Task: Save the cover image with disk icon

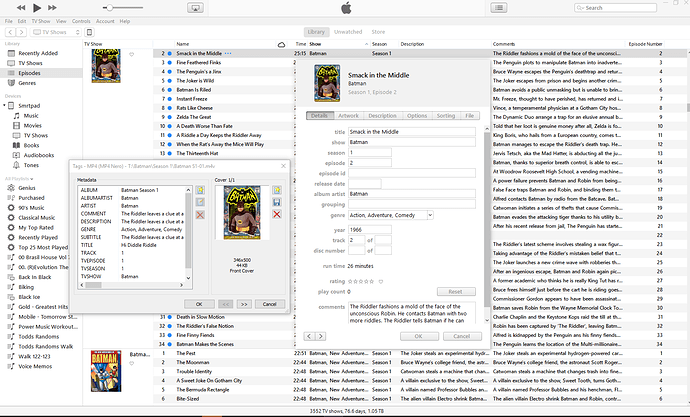Action: pos(277,202)
